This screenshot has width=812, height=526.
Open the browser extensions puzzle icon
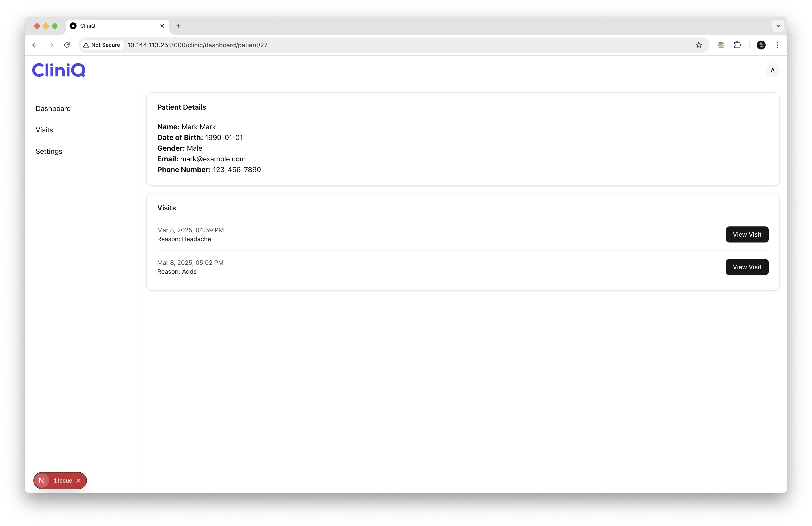point(737,45)
